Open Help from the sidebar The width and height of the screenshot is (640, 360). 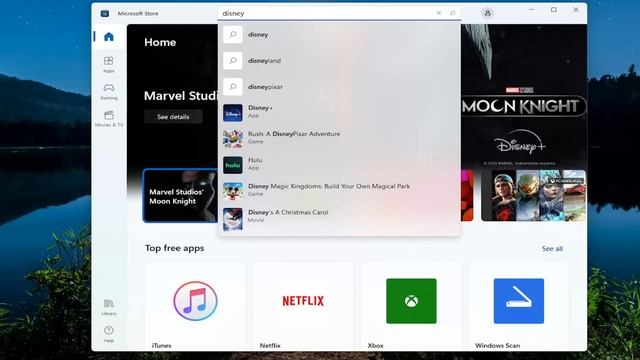pyautogui.click(x=109, y=334)
